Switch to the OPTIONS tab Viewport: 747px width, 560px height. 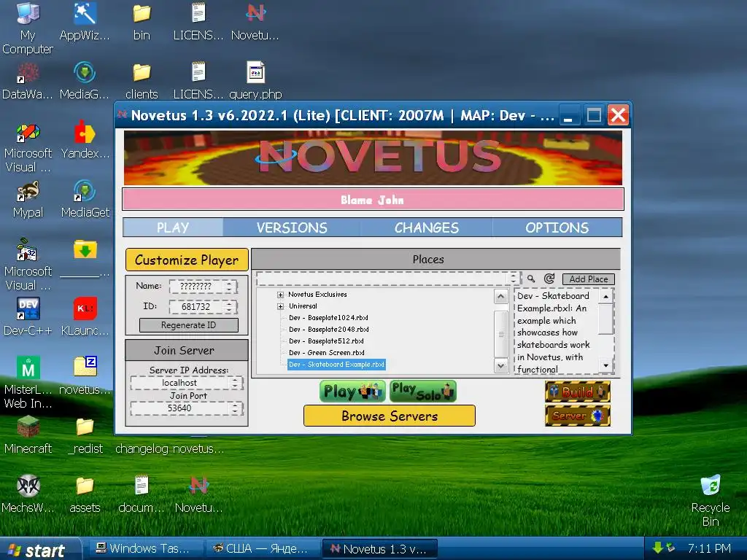(557, 227)
